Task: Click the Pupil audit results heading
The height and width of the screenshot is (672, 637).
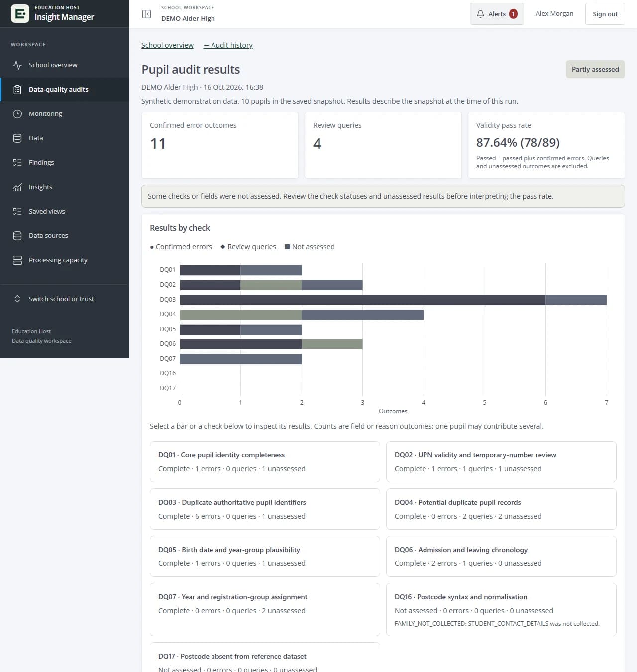Action: click(191, 70)
